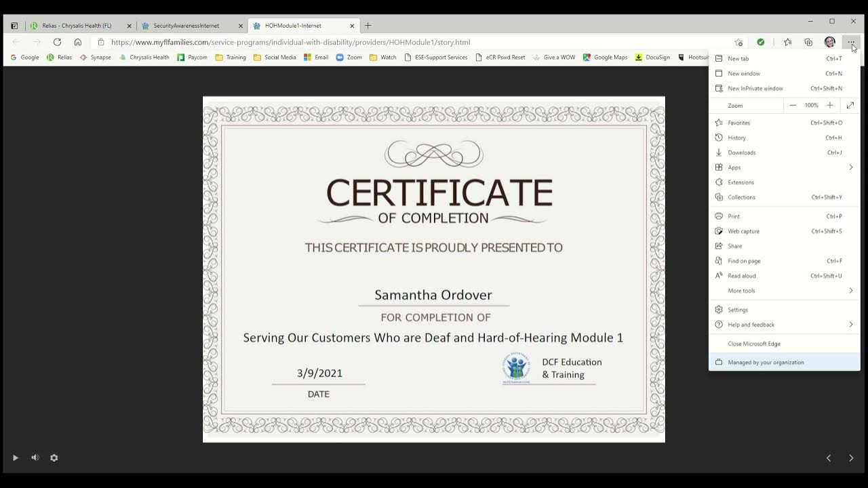Select Web capture in the menu
Image resolution: width=868 pixels, height=488 pixels.
click(x=785, y=232)
